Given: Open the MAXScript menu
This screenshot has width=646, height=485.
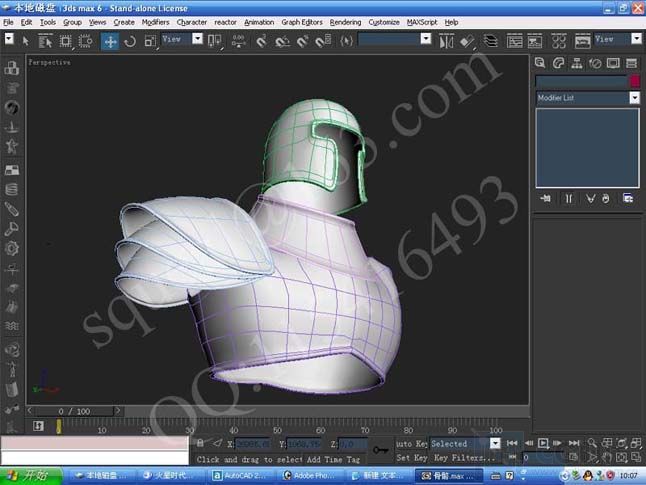Looking at the screenshot, I should coord(421,22).
